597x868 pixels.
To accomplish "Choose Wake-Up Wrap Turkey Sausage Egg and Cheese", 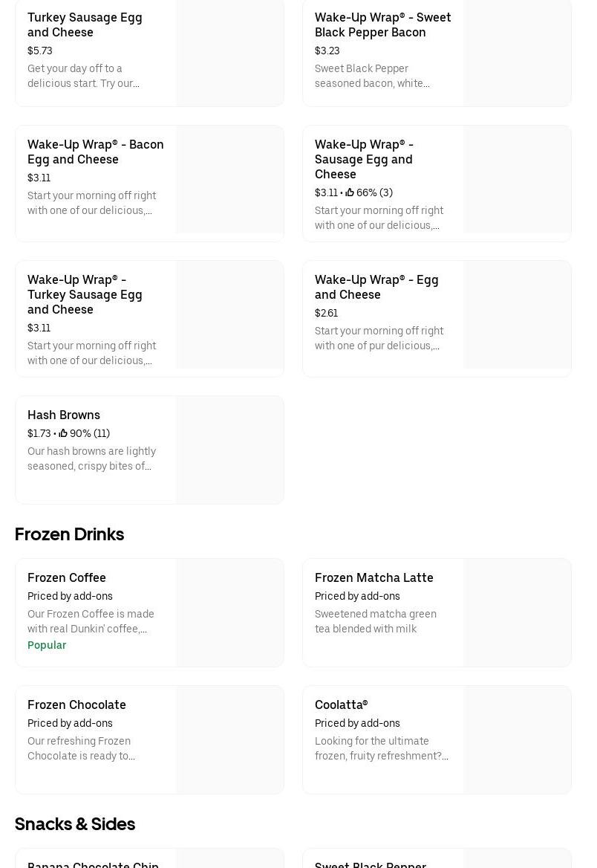I will [85, 294].
